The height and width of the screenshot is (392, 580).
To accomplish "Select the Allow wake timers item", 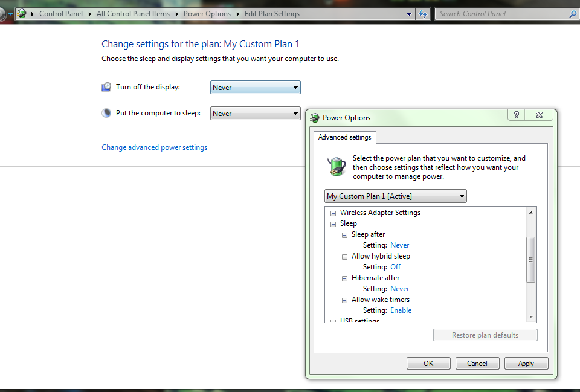I will point(381,300).
